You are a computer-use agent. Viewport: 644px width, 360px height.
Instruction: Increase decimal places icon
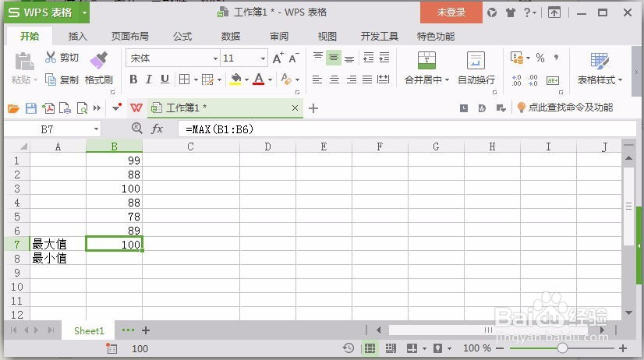[x=517, y=80]
